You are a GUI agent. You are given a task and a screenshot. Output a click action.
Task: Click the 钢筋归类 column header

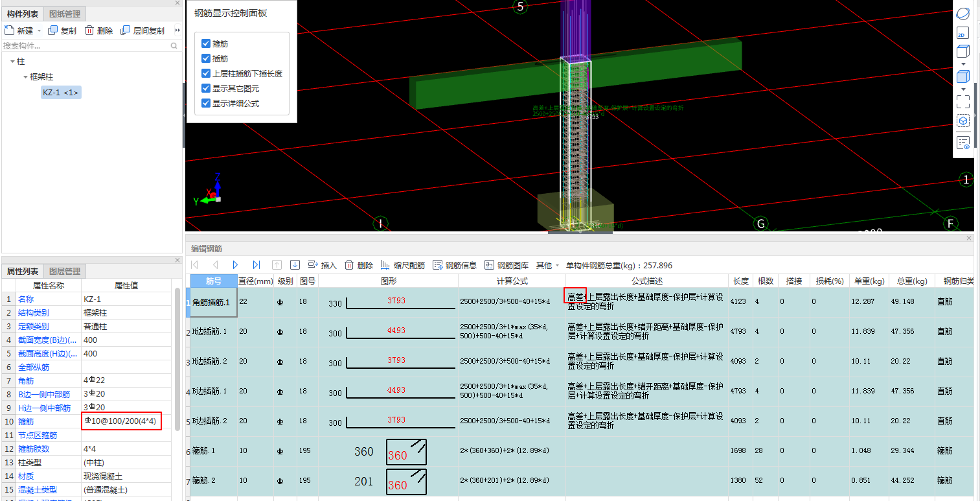click(955, 281)
